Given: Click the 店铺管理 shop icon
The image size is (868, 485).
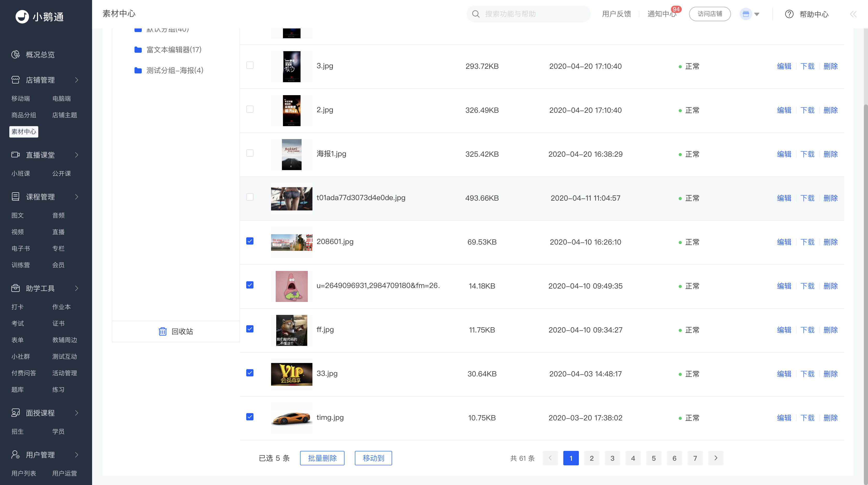Looking at the screenshot, I should click(x=16, y=80).
